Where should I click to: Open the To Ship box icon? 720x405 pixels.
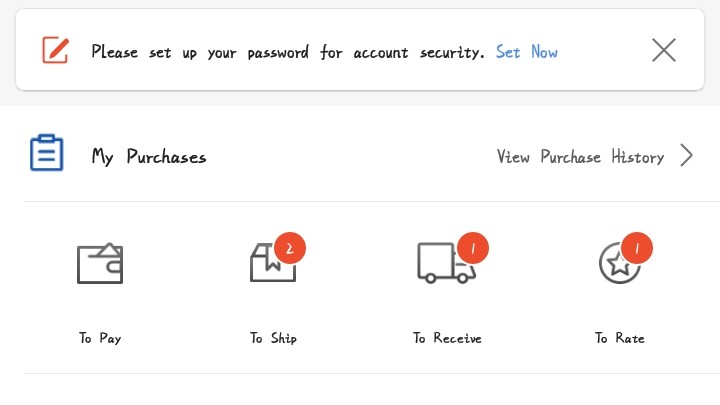[x=273, y=263]
